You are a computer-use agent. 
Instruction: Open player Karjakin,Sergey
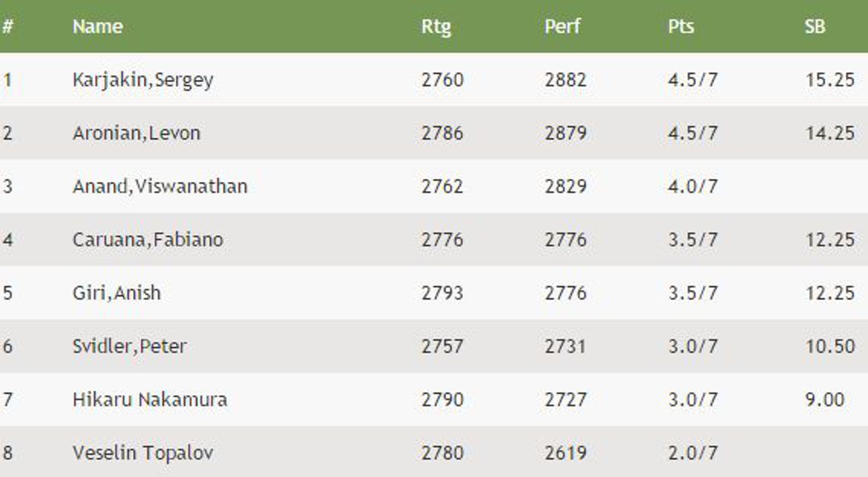pyautogui.click(x=143, y=80)
